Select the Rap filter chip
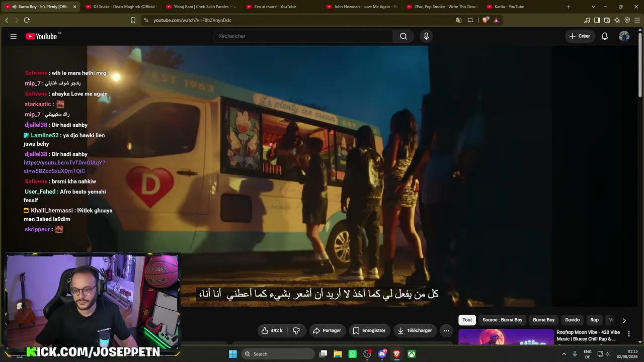This screenshot has height=362, width=644. click(x=594, y=320)
